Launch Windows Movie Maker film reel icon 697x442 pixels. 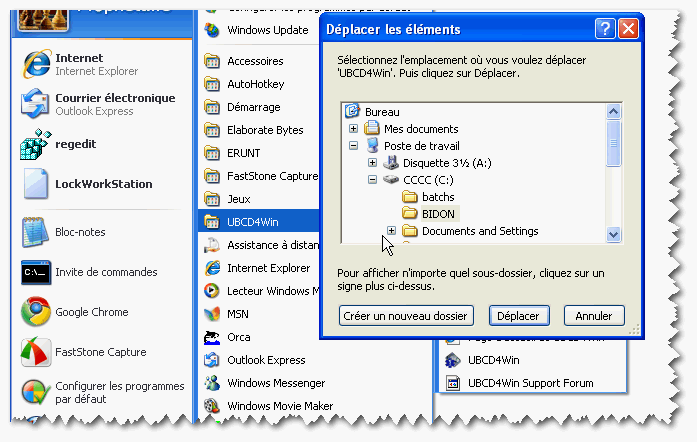pos(212,406)
